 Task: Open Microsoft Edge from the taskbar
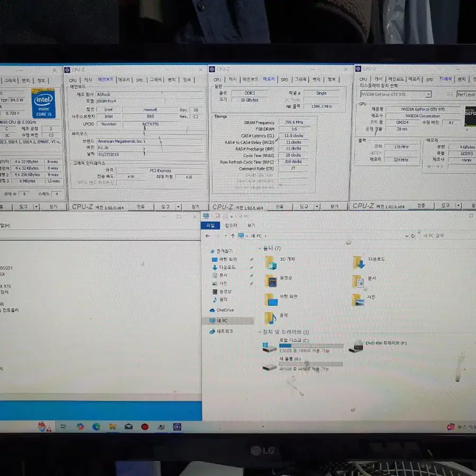pyautogui.click(x=96, y=426)
